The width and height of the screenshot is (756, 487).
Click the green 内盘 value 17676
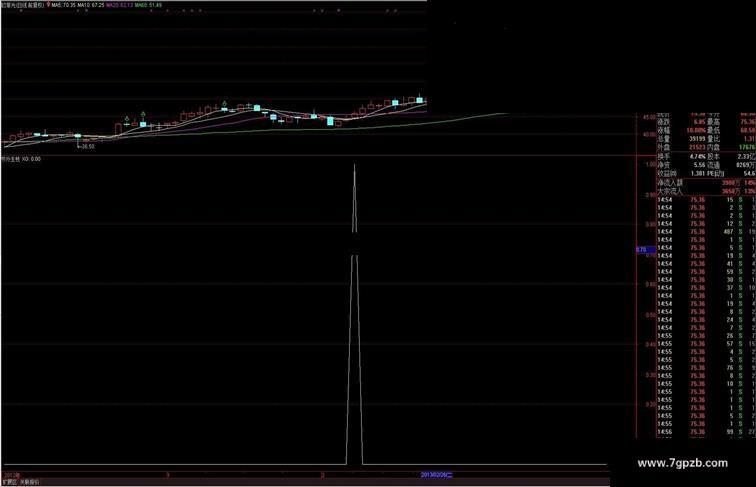(747, 147)
